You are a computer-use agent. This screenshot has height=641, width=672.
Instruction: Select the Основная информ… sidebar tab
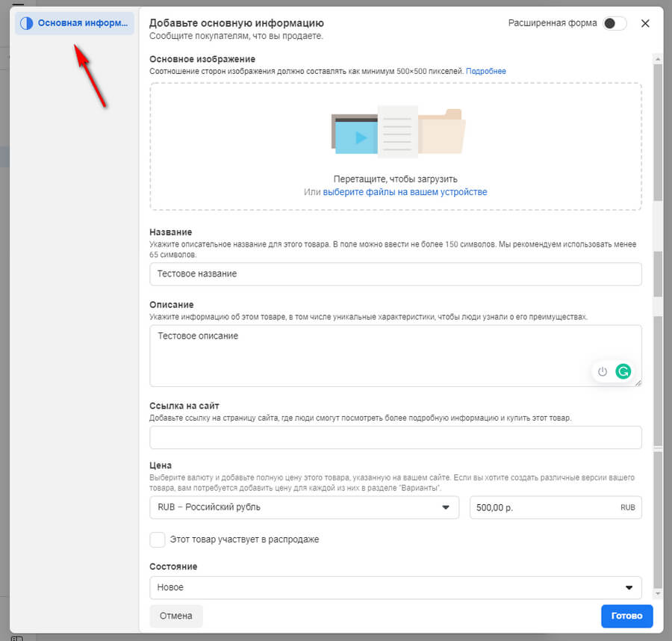tap(75, 23)
